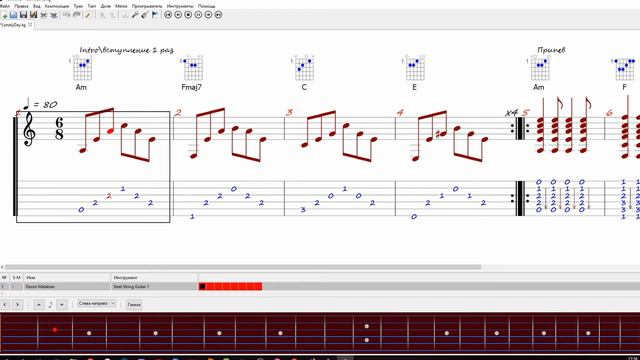This screenshot has height=360, width=640.
Task: Create a new song with the New file icon
Action: click(x=4, y=15)
